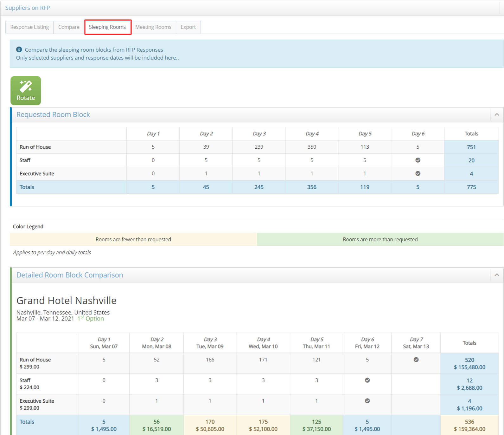
Task: Click the info icon in the blue banner
Action: point(19,49)
